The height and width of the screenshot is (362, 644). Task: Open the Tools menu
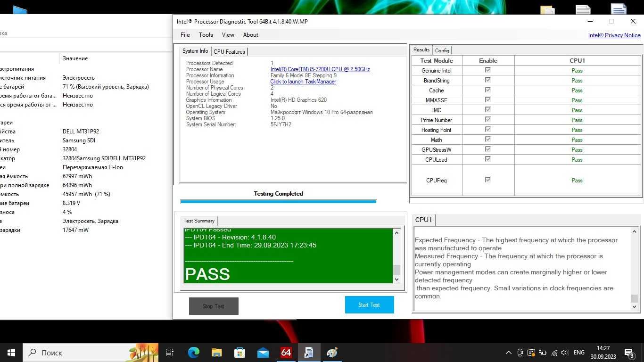click(x=206, y=35)
